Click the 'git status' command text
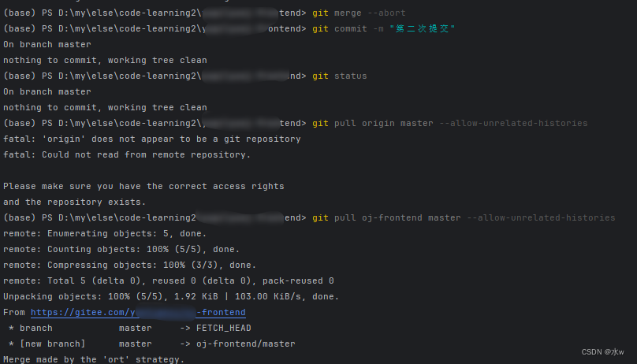Viewport: 637px width, 364px height. pos(339,76)
